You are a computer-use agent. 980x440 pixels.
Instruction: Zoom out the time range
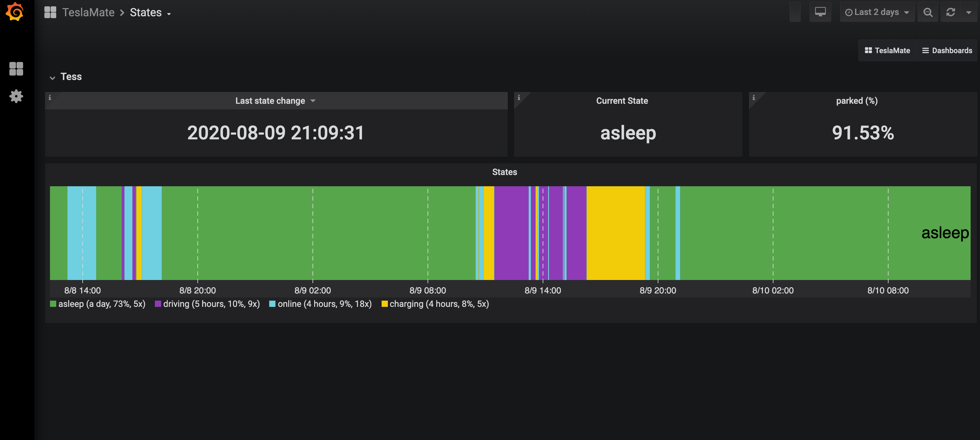(928, 12)
